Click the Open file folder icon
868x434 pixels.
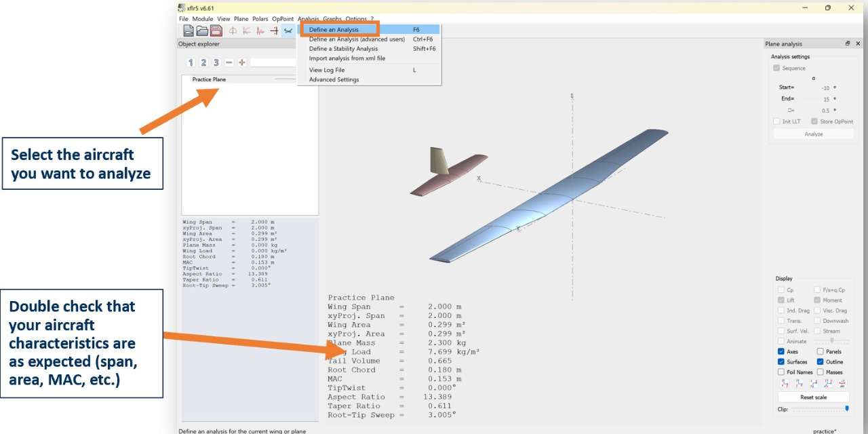tap(202, 31)
